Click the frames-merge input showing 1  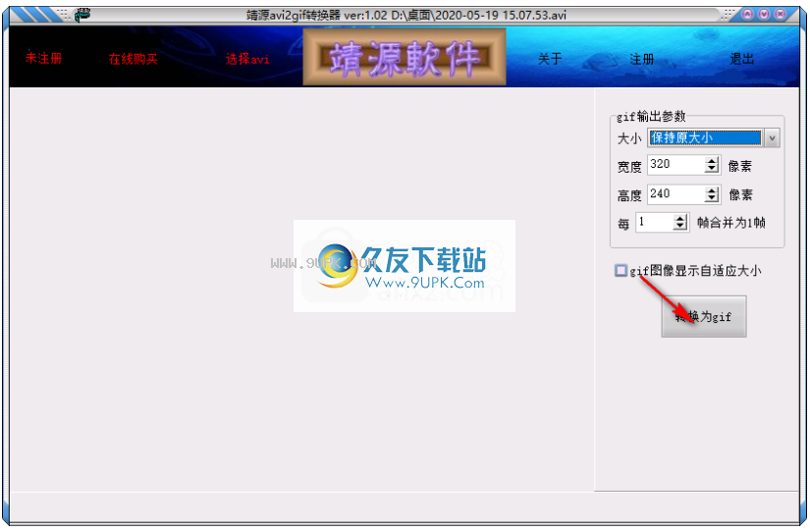pyautogui.click(x=655, y=223)
